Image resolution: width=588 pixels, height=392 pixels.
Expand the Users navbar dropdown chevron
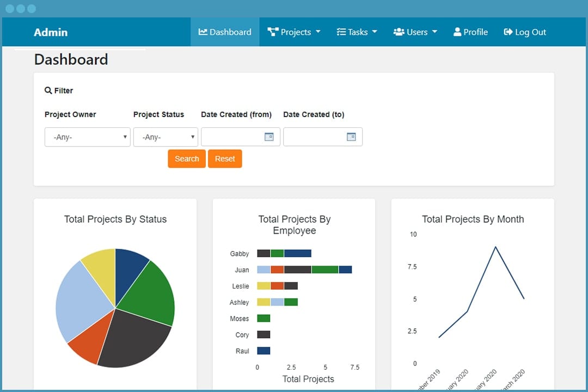tap(436, 32)
